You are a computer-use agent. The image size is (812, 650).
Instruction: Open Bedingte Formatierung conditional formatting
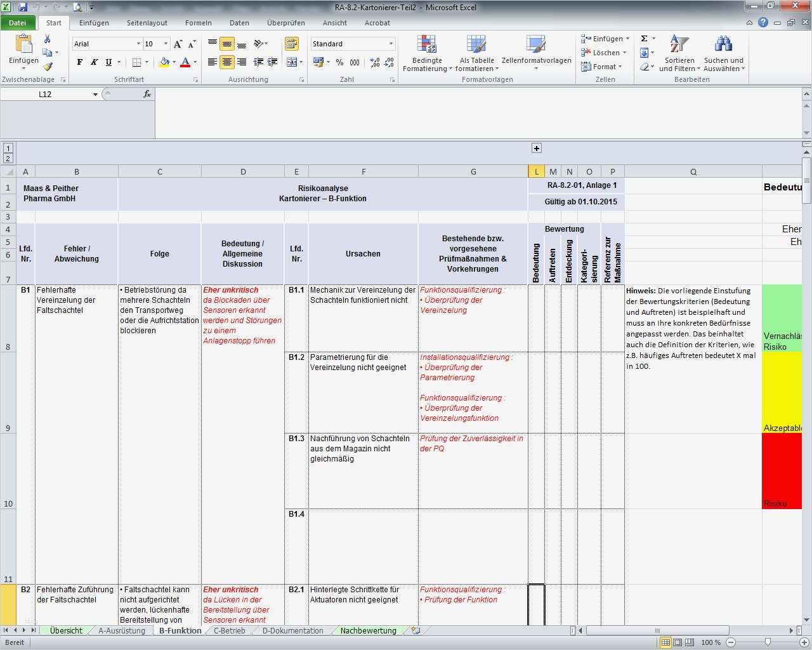(x=426, y=54)
